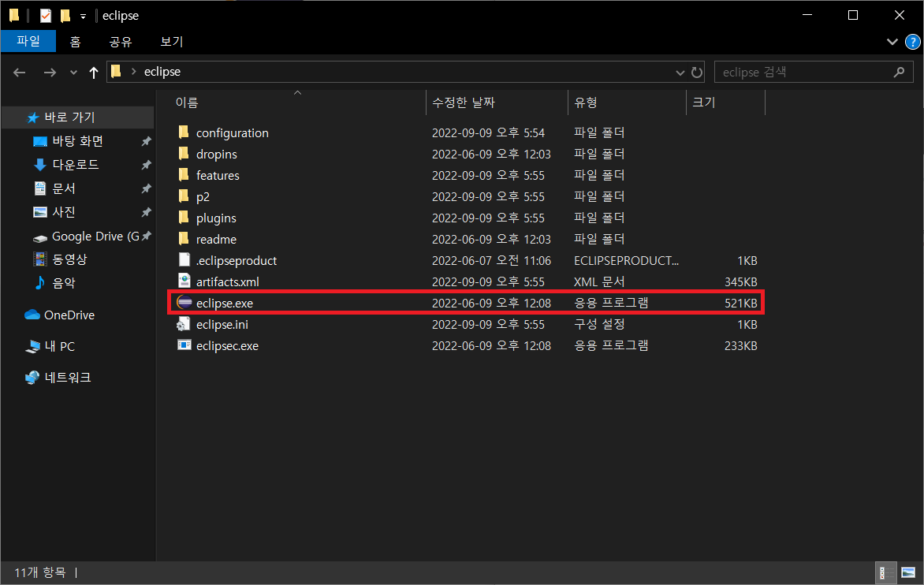Open the 파일 menu tab
924x585 pixels.
coord(28,41)
